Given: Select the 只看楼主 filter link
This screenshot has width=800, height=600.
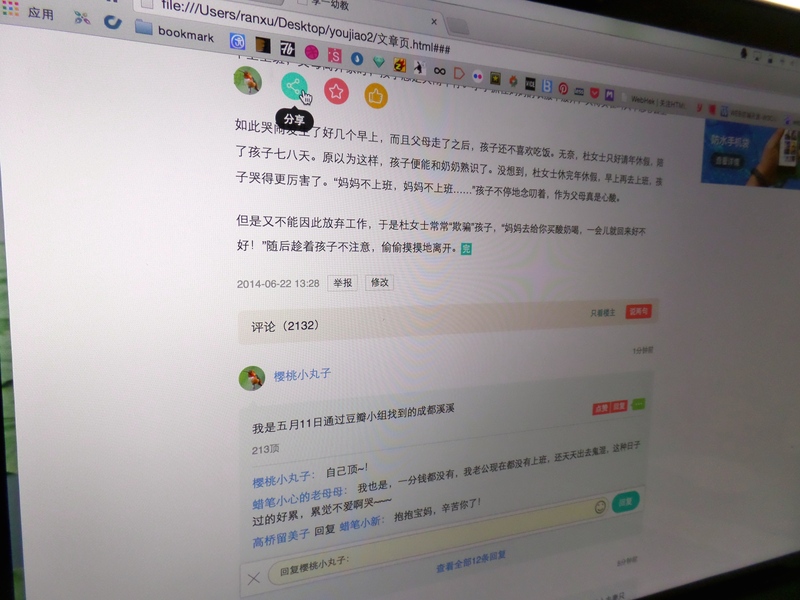Looking at the screenshot, I should pyautogui.click(x=603, y=312).
